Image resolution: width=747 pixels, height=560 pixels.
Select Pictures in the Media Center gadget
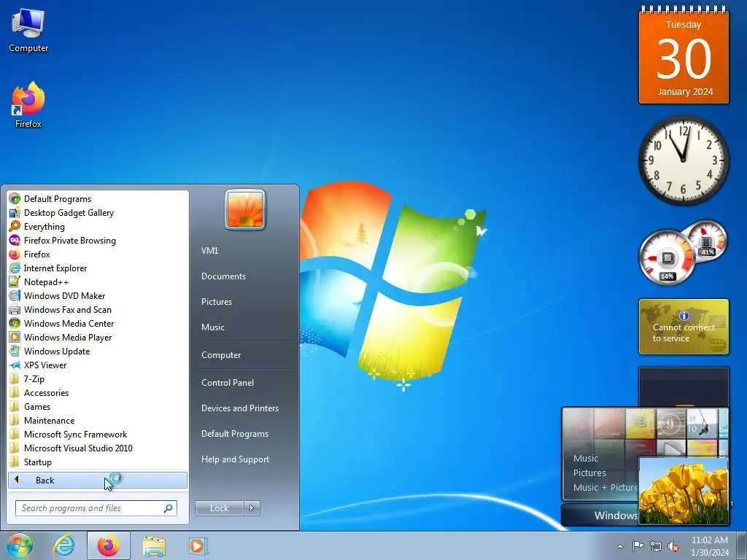(x=589, y=472)
